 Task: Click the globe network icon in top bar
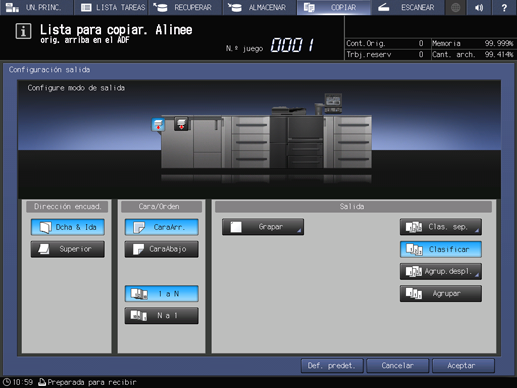(x=455, y=7)
